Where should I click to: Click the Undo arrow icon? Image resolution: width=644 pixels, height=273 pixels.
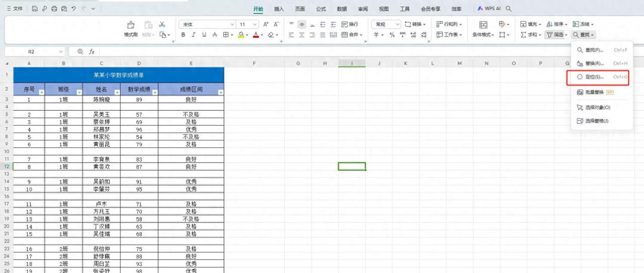pos(73,9)
